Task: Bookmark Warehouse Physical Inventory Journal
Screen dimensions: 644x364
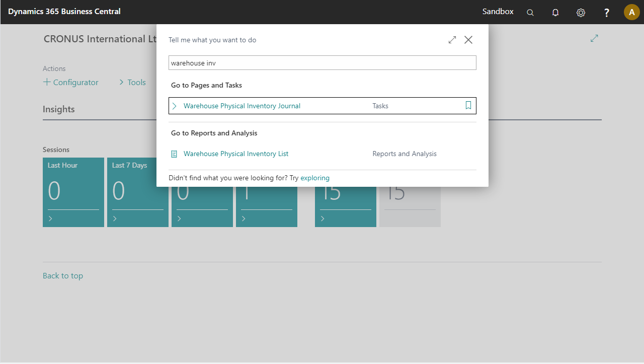Action: click(468, 106)
